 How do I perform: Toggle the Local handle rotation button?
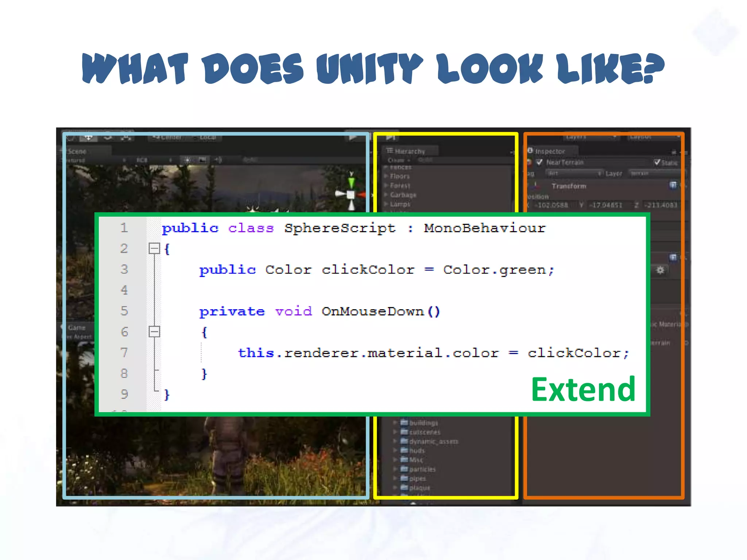tap(205, 137)
